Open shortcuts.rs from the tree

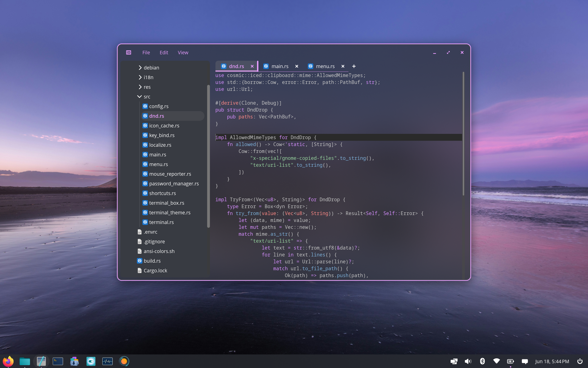pos(172,193)
